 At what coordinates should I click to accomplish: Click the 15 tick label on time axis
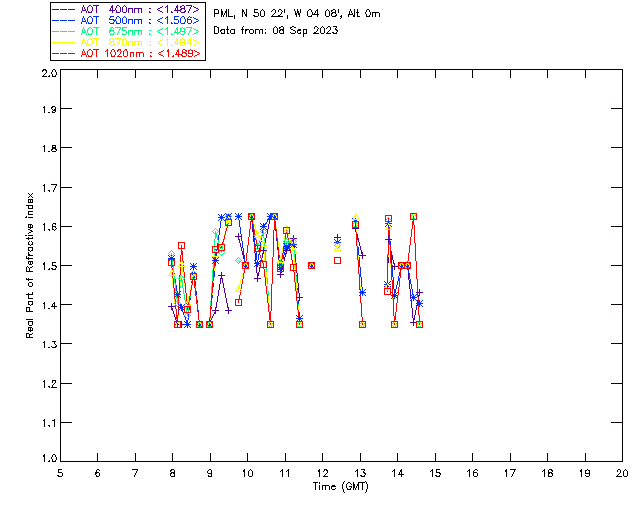click(x=435, y=474)
